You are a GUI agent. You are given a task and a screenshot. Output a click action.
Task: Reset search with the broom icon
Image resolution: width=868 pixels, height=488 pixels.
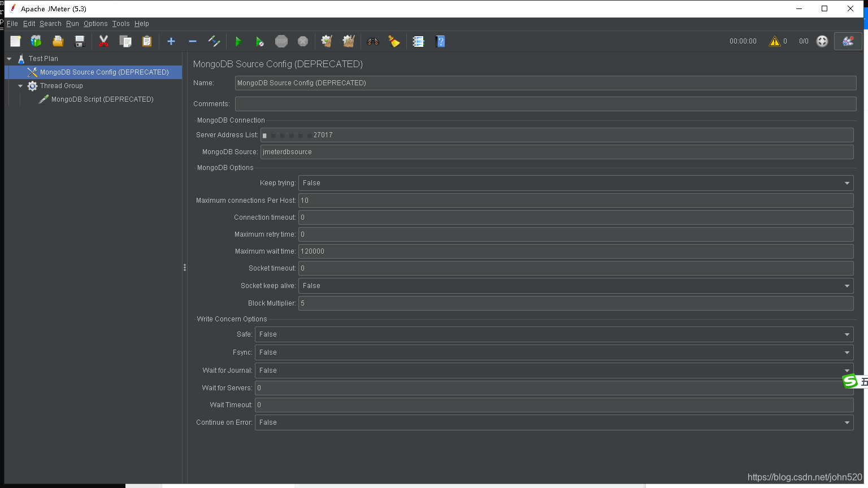click(x=394, y=41)
